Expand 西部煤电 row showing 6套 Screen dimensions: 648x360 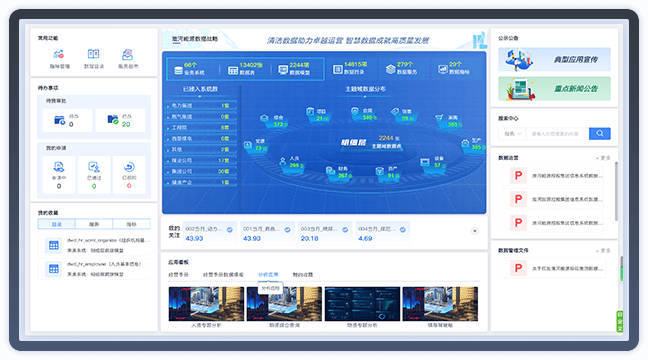(201, 138)
